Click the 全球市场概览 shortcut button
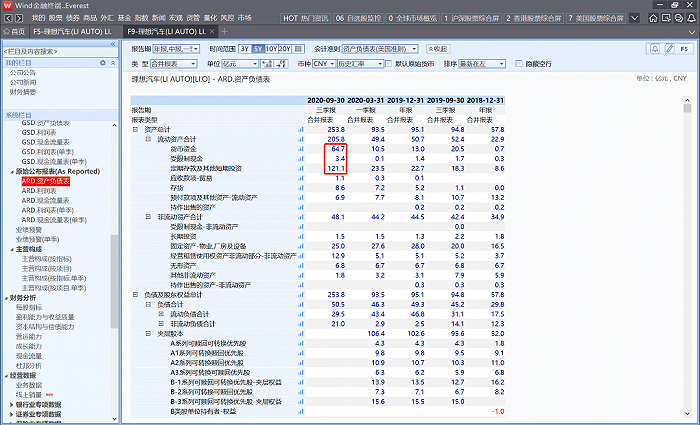Viewport: 700px width, 425px height. click(412, 18)
